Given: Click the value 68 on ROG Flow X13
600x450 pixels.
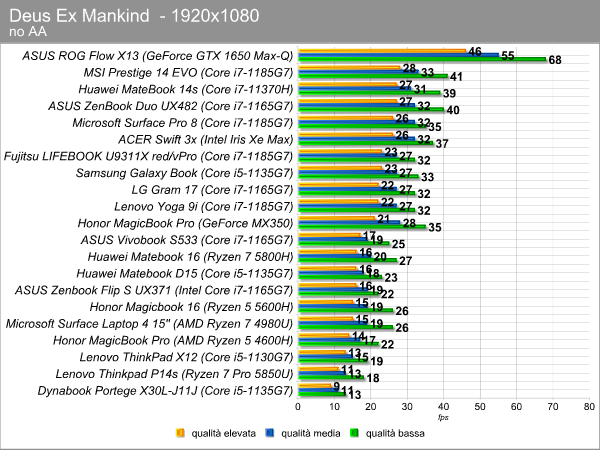Looking at the screenshot, I should click(555, 60).
